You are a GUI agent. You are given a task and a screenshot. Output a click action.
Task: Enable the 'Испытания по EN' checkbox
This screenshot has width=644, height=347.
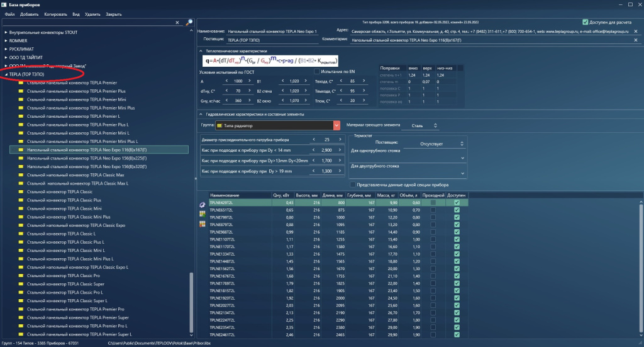tap(318, 72)
